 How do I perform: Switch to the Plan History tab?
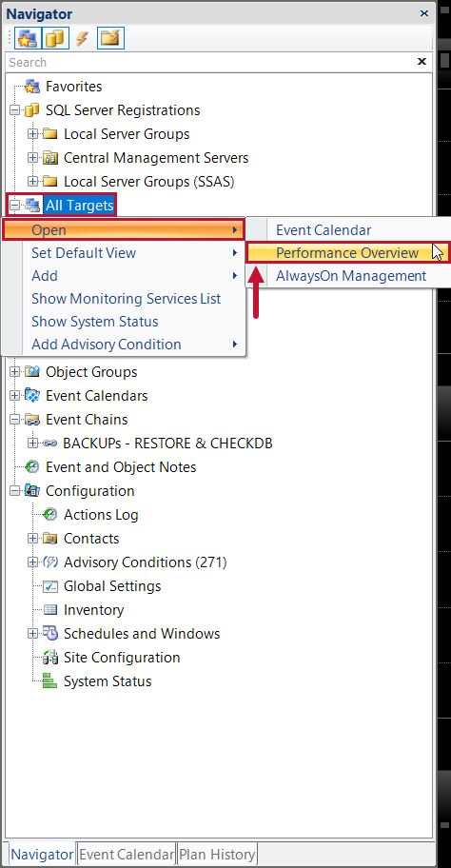[x=217, y=854]
